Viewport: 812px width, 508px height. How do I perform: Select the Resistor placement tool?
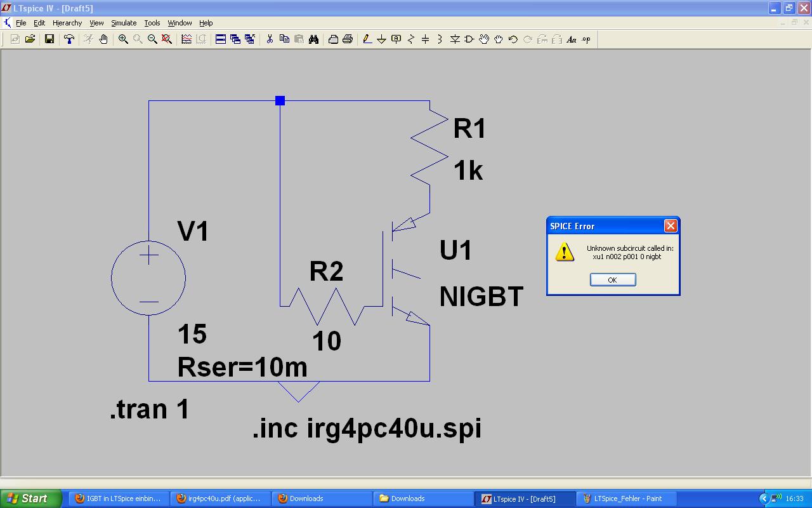pyautogui.click(x=411, y=39)
